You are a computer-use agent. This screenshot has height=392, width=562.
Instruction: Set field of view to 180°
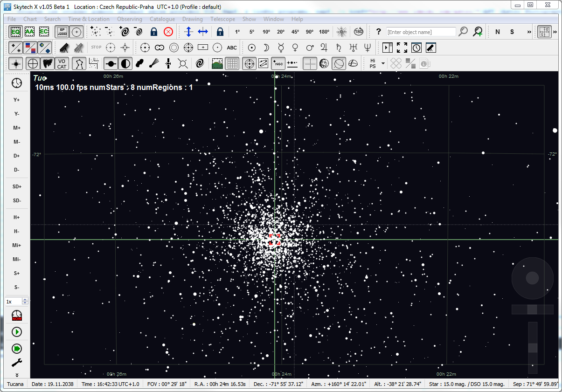point(324,32)
